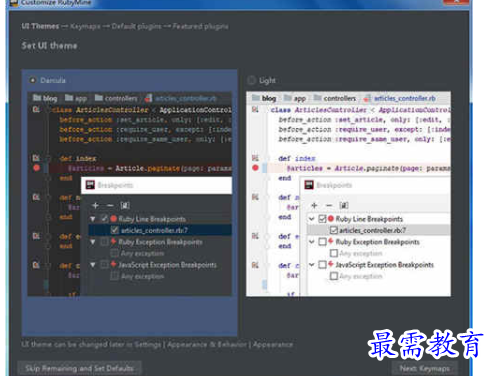Click the 'UI theme can be changed later' hint text

157,344
